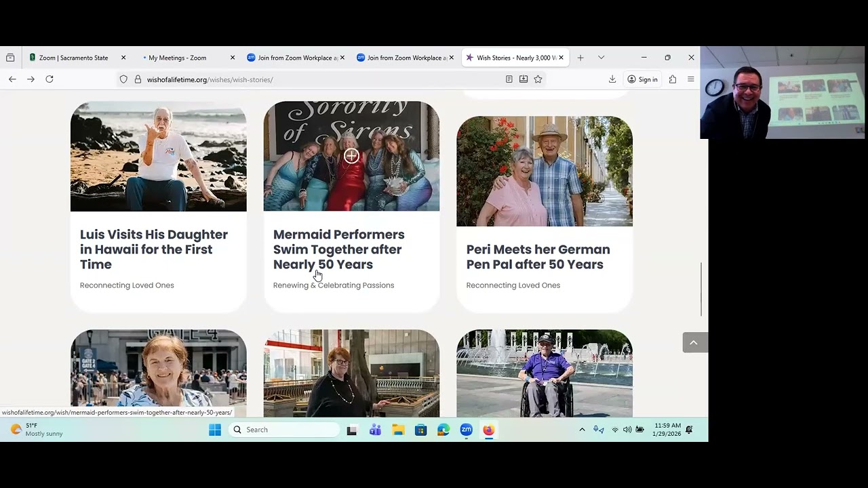The height and width of the screenshot is (488, 868).
Task: Click Renewing & Celebrating Passions category text
Action: (334, 285)
